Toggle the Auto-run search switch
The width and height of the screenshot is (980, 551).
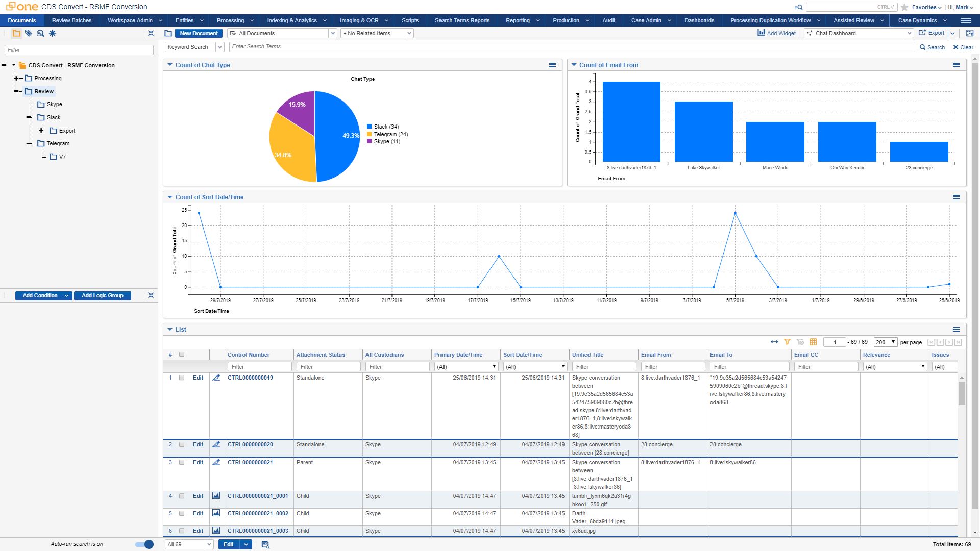pos(144,544)
